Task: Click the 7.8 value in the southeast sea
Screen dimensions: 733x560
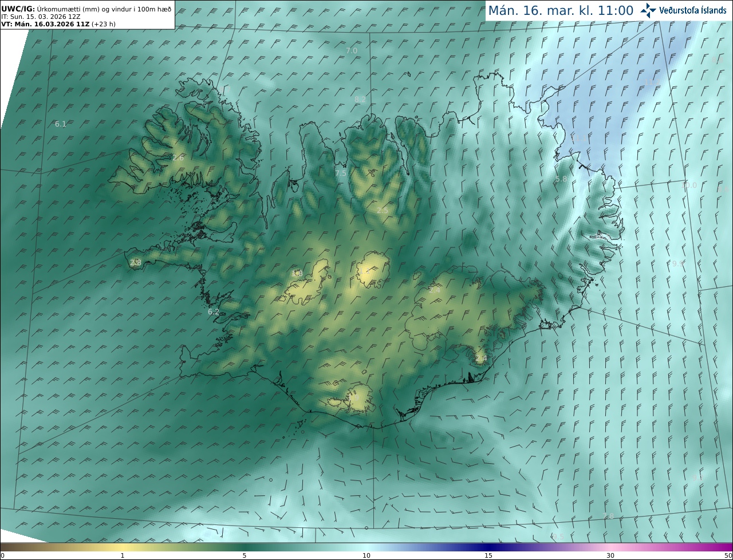Action: [x=608, y=516]
